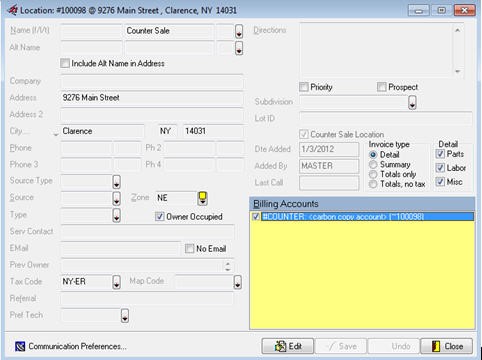
Task: Click the Prev Owner stepper arrows
Action: pyautogui.click(x=228, y=266)
